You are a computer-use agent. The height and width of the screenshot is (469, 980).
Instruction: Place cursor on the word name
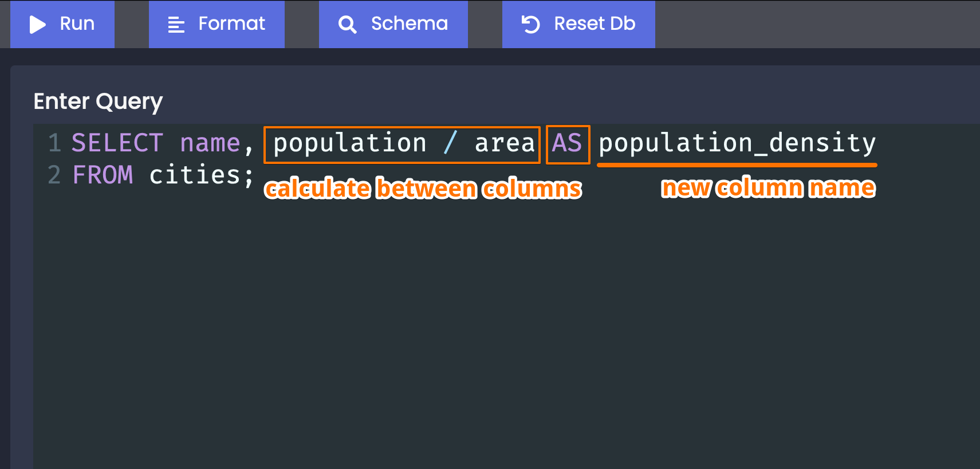pos(210,143)
